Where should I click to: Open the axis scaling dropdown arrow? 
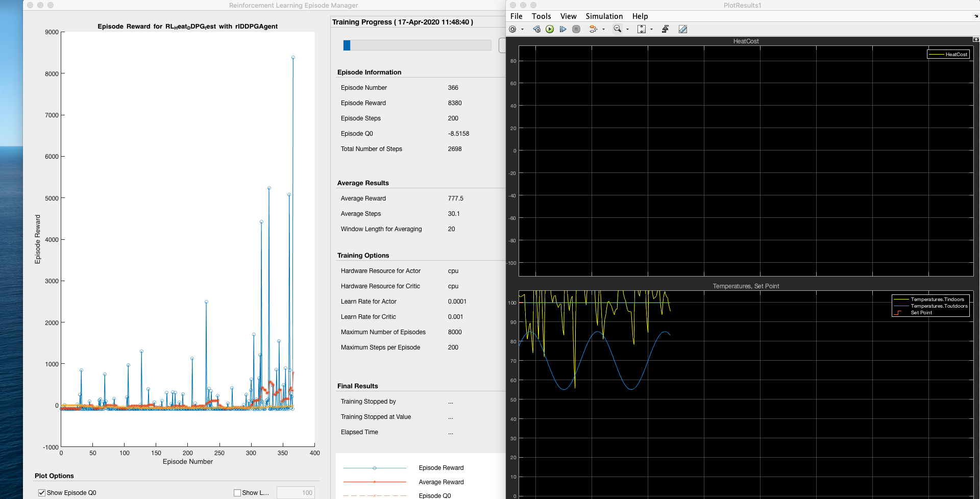coord(651,30)
